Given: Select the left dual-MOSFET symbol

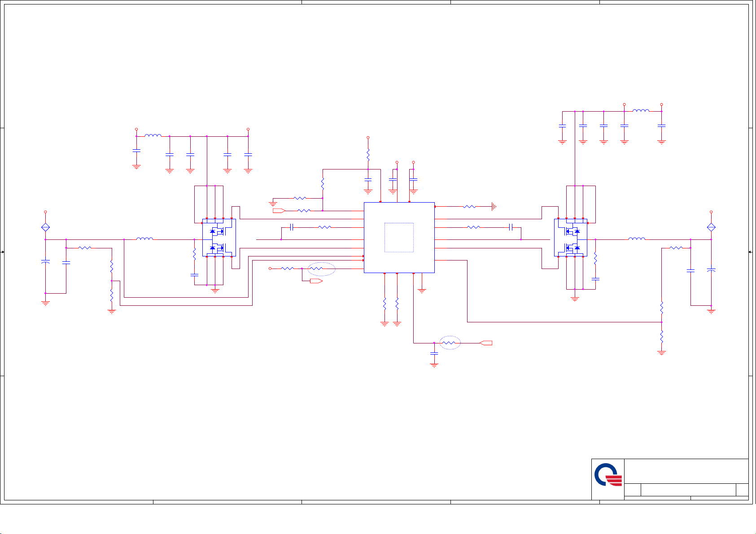Looking at the screenshot, I should 219,238.
